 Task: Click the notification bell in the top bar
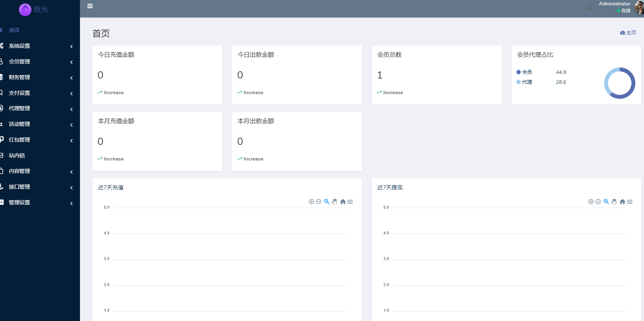[589, 7]
